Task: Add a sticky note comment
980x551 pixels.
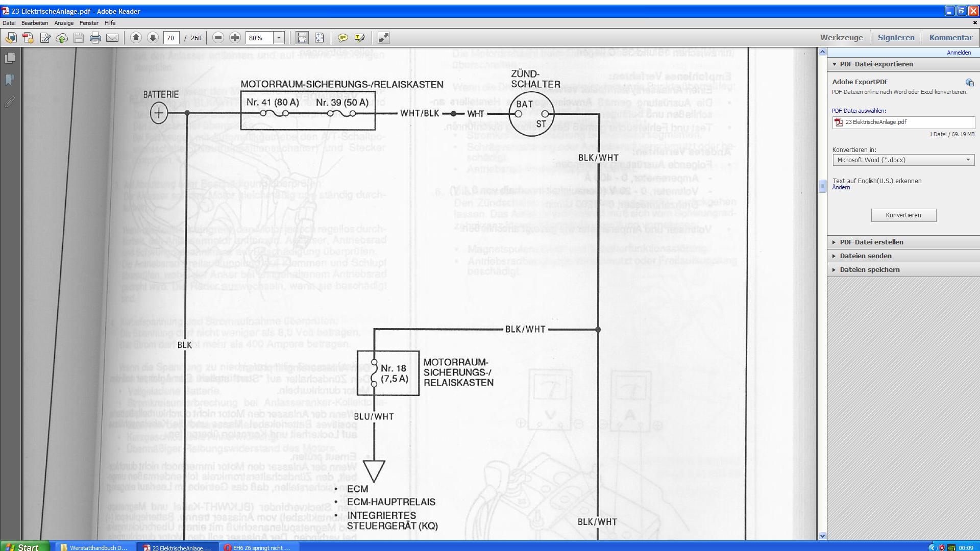Action: 343,38
